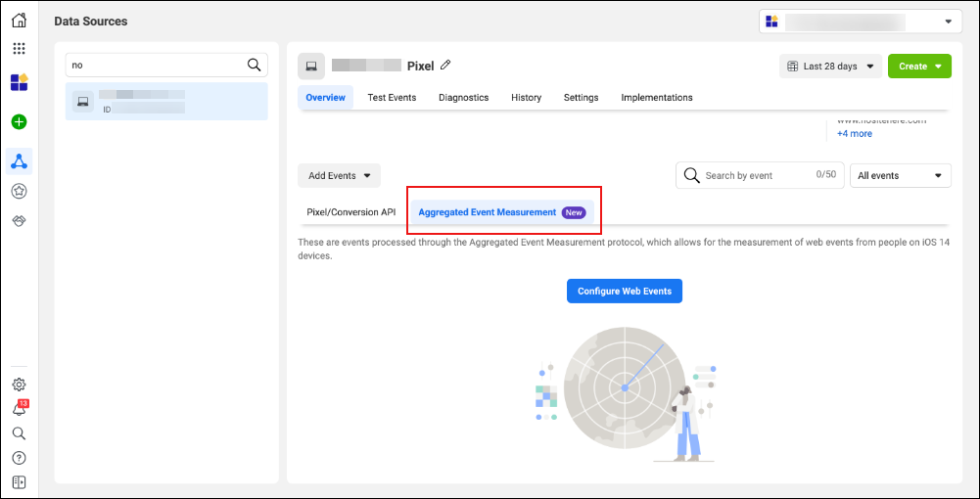Click the green plus create icon

20,121
